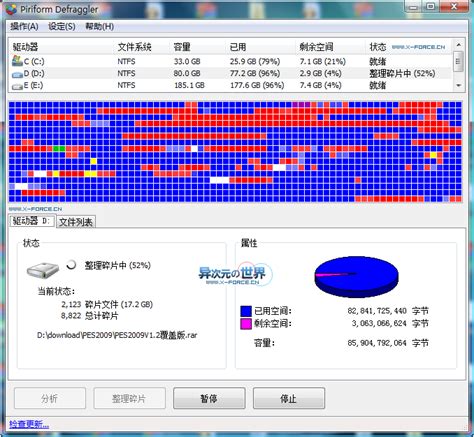Viewport: 474px width, 437px height.
Task: Click the drive list scrollbar down arrow
Action: coord(459,86)
